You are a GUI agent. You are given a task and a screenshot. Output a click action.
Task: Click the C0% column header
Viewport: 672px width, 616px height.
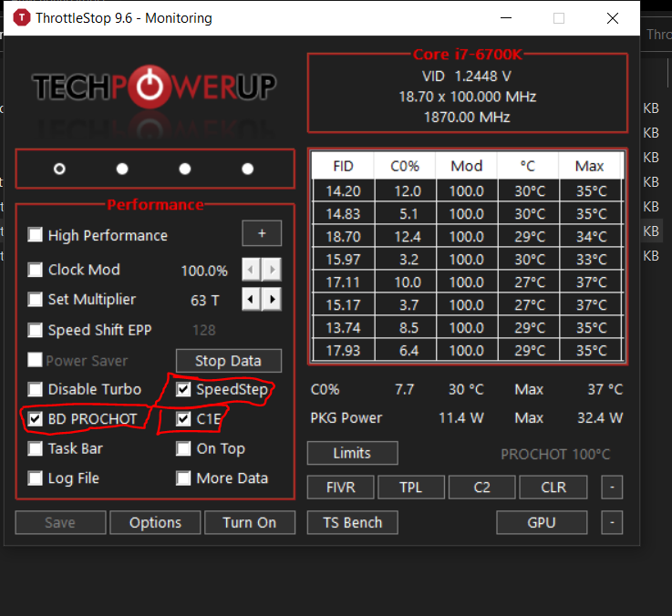pyautogui.click(x=405, y=166)
